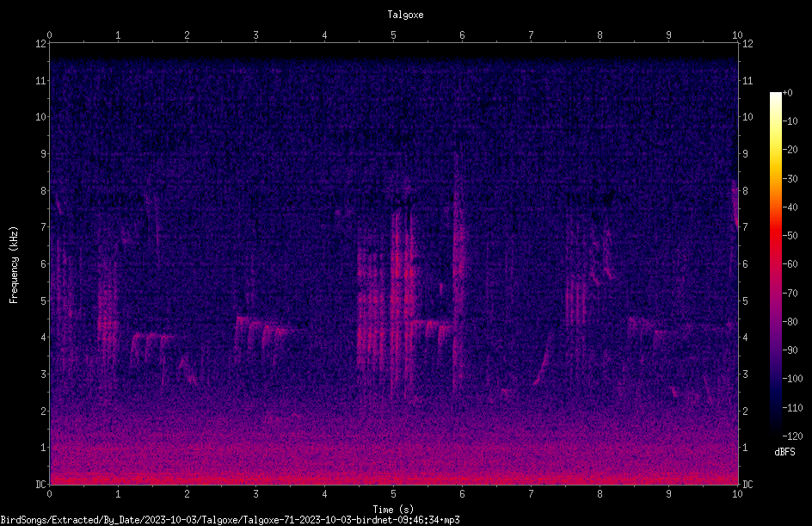Click the 'dBFS' label under the color scale

(784, 452)
